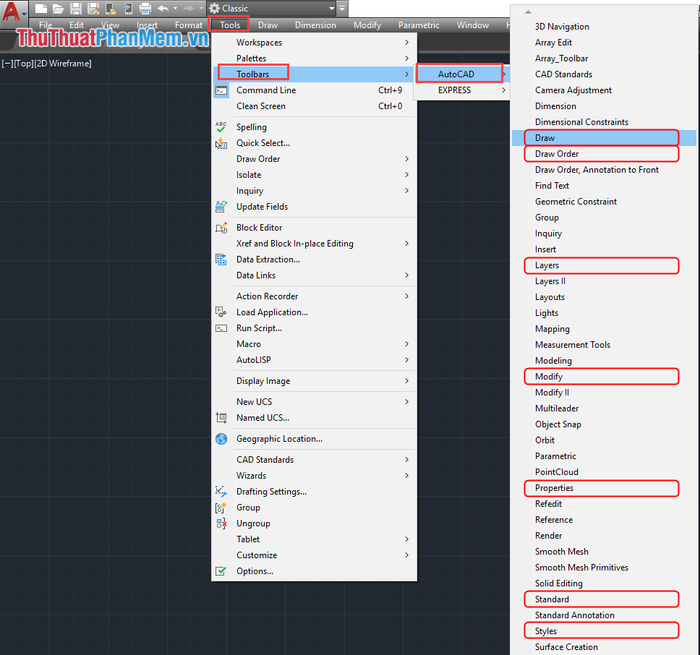Choose Action Recorder in Tools menu

point(314,296)
